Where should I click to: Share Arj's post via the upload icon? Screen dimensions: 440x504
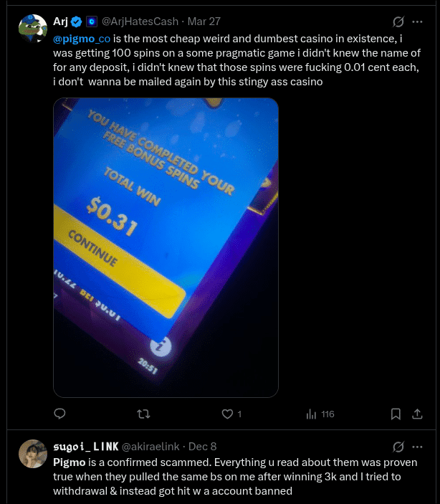(417, 414)
